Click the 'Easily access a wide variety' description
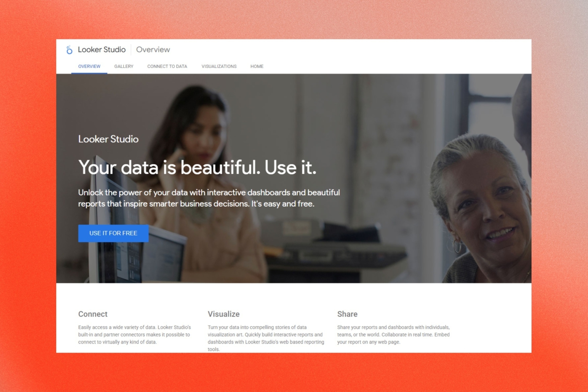 [135, 335]
